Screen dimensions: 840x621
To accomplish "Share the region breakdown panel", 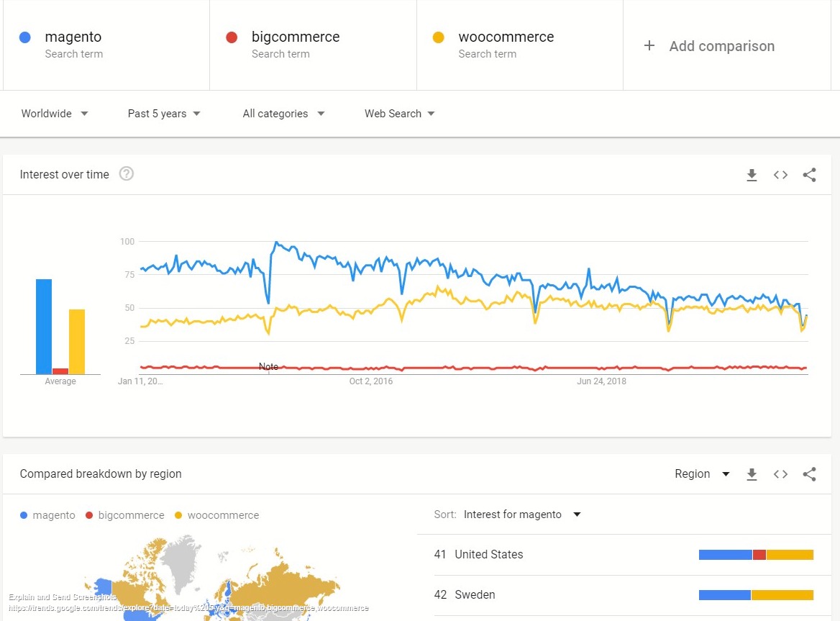I will click(x=809, y=474).
